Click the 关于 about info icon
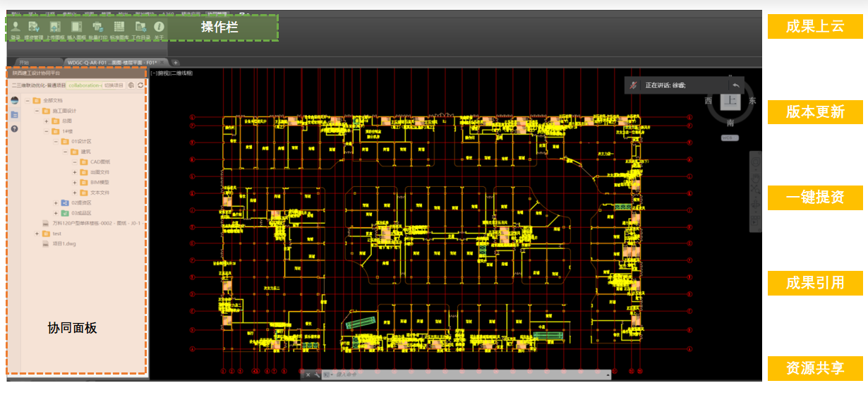 click(x=159, y=28)
